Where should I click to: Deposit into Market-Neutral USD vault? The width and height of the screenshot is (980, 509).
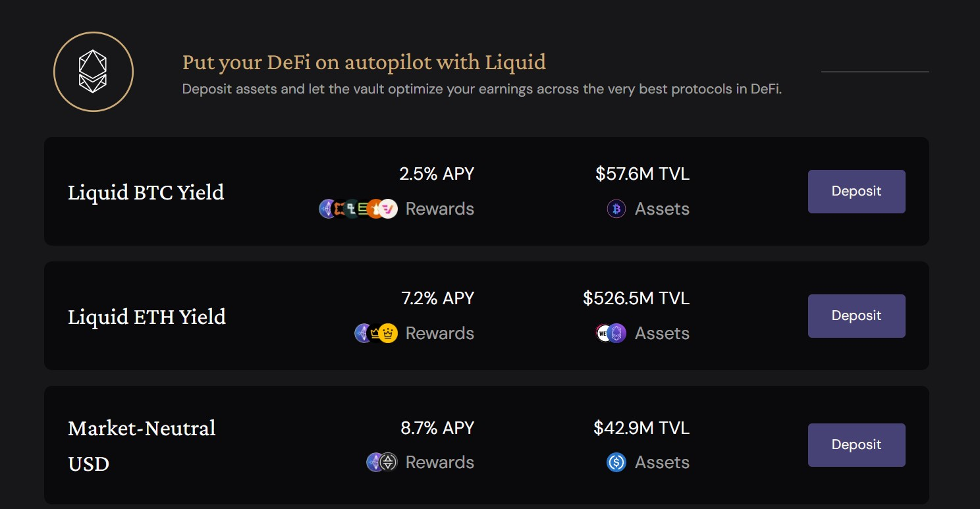[x=856, y=445]
